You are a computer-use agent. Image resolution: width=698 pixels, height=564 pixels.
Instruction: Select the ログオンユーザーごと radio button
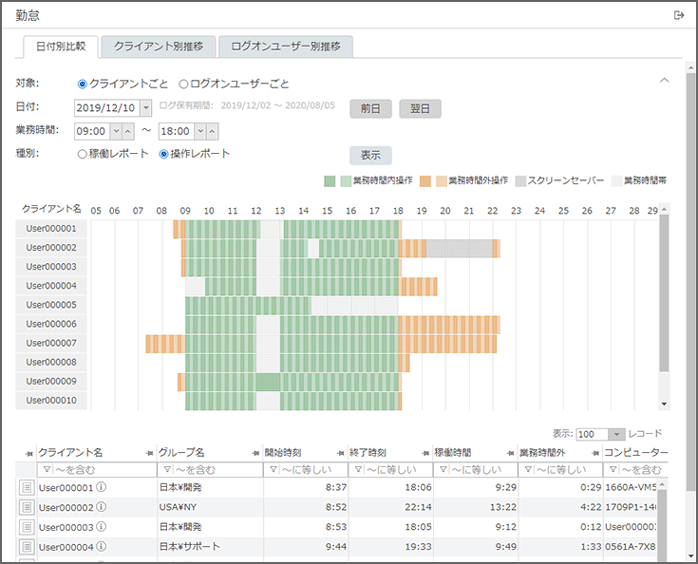point(183,84)
